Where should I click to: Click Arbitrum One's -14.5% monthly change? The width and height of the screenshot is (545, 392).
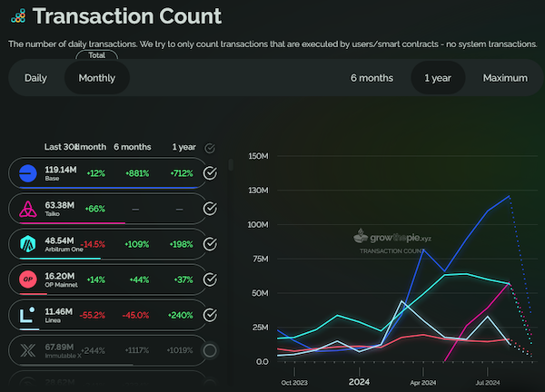point(93,244)
